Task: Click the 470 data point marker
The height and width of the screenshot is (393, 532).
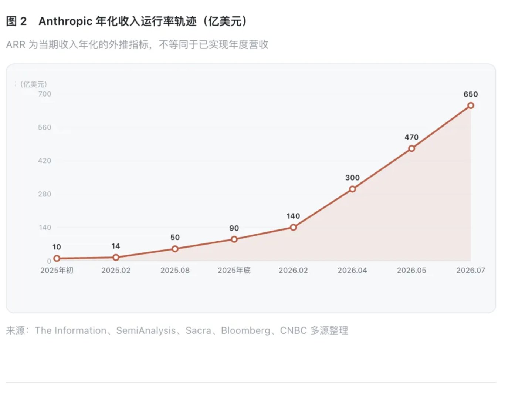Action: point(411,148)
